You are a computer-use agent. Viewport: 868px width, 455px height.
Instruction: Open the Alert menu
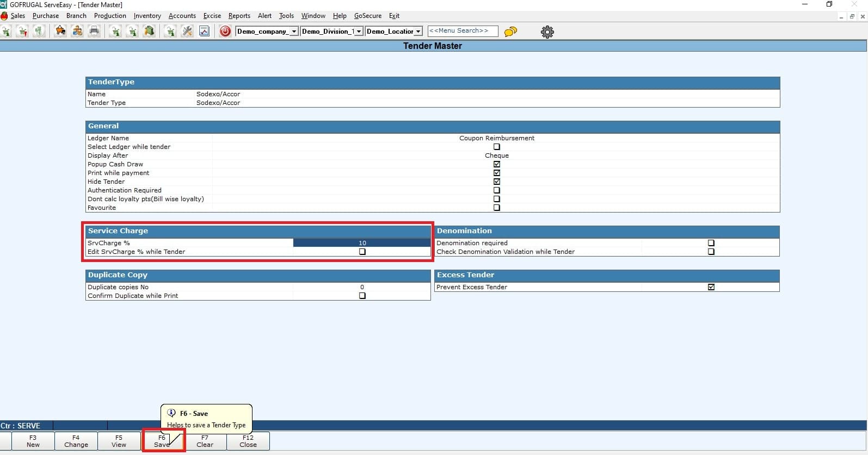(x=265, y=16)
